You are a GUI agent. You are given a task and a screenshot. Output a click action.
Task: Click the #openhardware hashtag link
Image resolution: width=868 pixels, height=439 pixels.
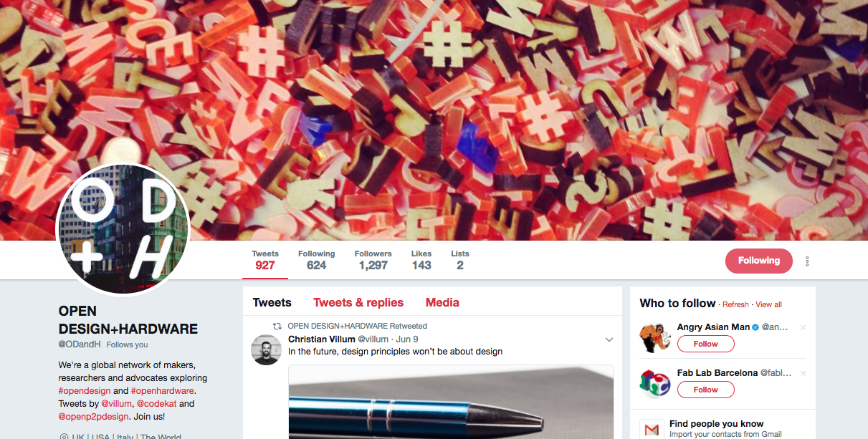[163, 391]
